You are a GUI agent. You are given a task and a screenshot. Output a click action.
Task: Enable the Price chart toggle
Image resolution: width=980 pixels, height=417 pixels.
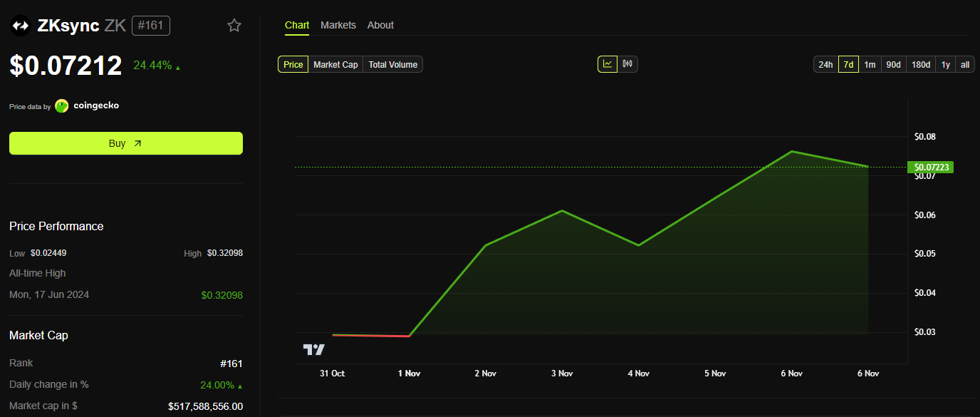(x=293, y=64)
